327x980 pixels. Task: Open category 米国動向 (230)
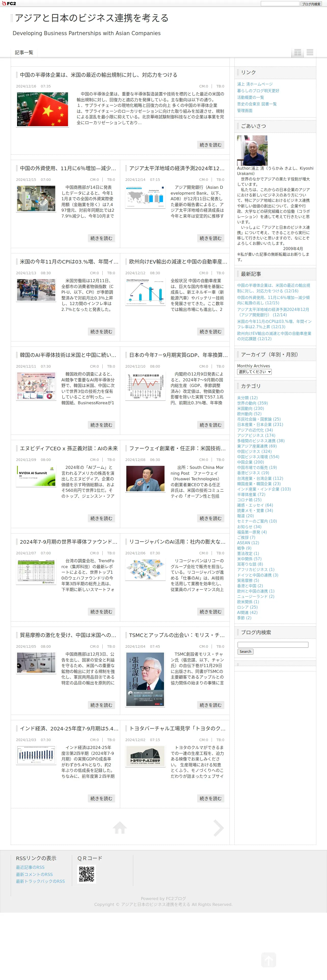251,409
